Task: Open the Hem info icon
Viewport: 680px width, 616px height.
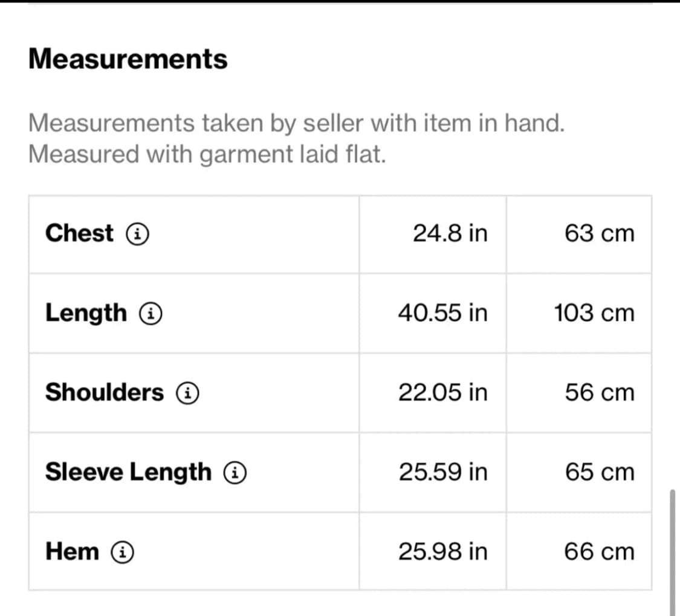Action: [x=123, y=551]
